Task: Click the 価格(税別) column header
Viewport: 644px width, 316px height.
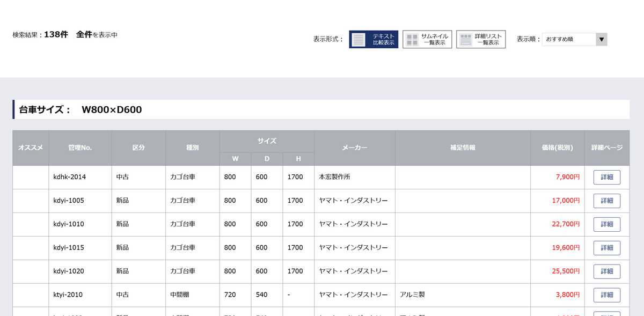Action: pyautogui.click(x=557, y=148)
